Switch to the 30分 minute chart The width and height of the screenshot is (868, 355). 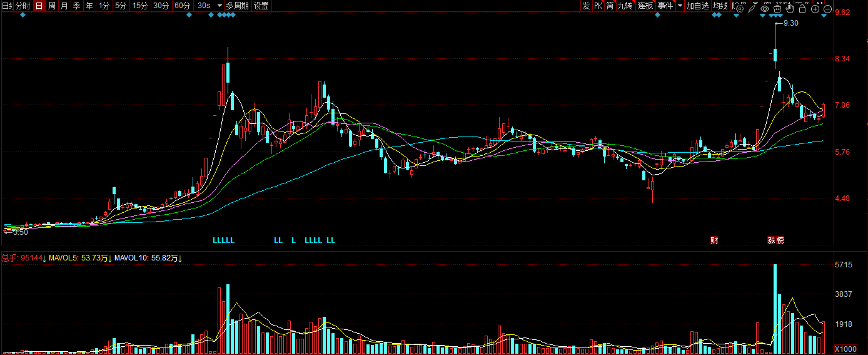click(x=161, y=6)
